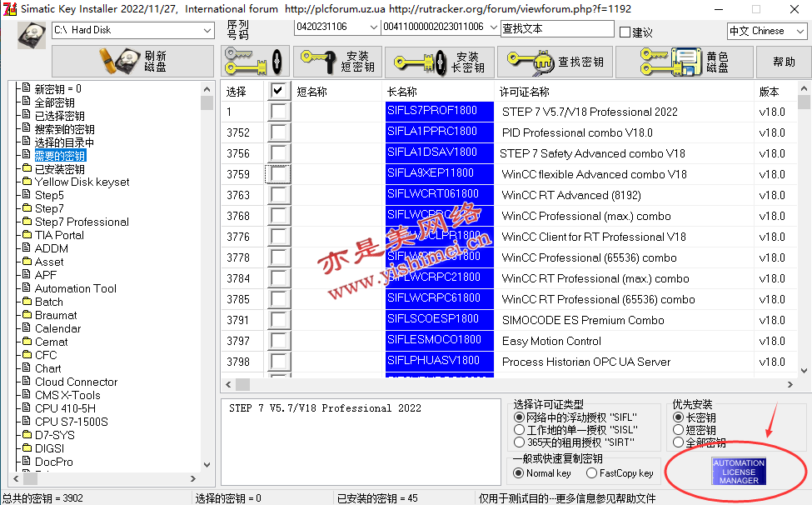Viewport: 812px width, 505px height.
Task: Click install short key button (安装短密钥)
Action: click(337, 61)
